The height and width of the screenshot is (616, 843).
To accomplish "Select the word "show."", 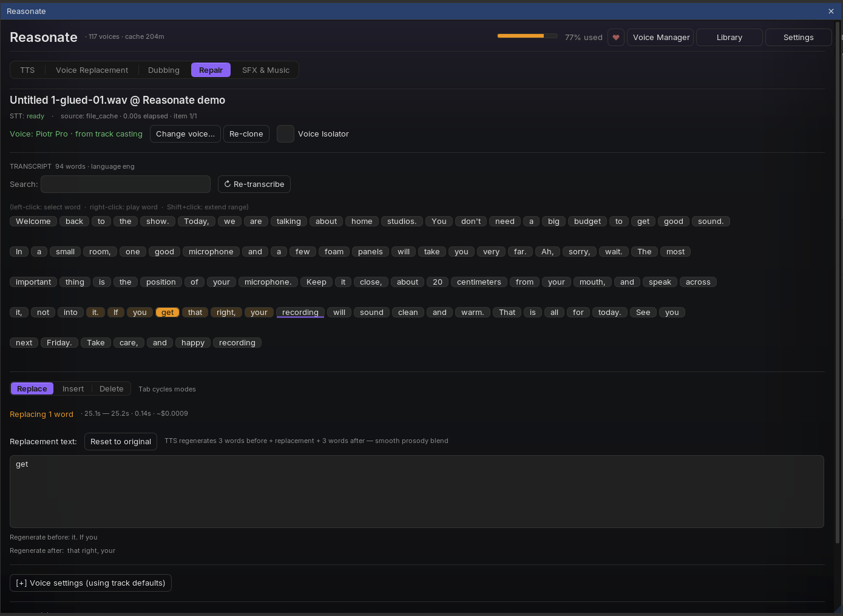I will coord(158,222).
